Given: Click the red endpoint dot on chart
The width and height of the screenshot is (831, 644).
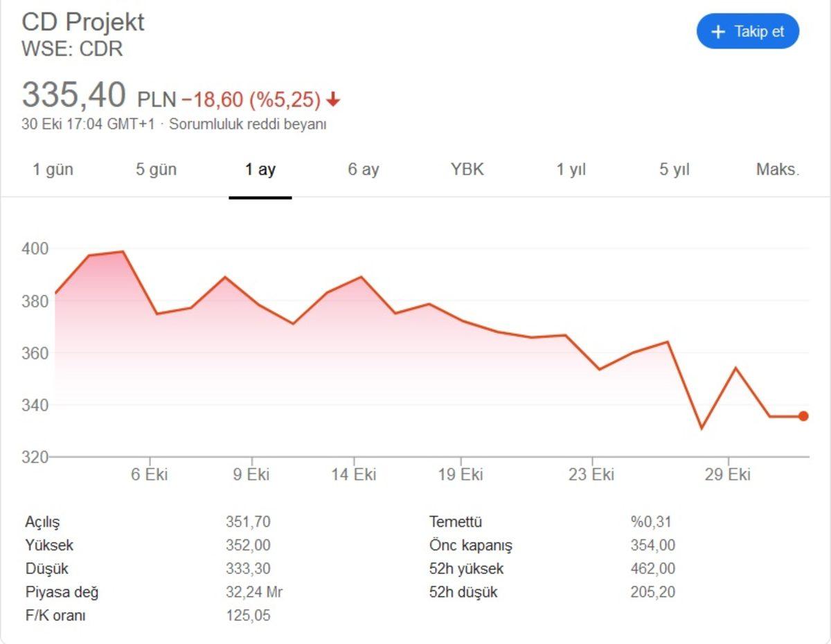Looking at the screenshot, I should click(x=803, y=416).
